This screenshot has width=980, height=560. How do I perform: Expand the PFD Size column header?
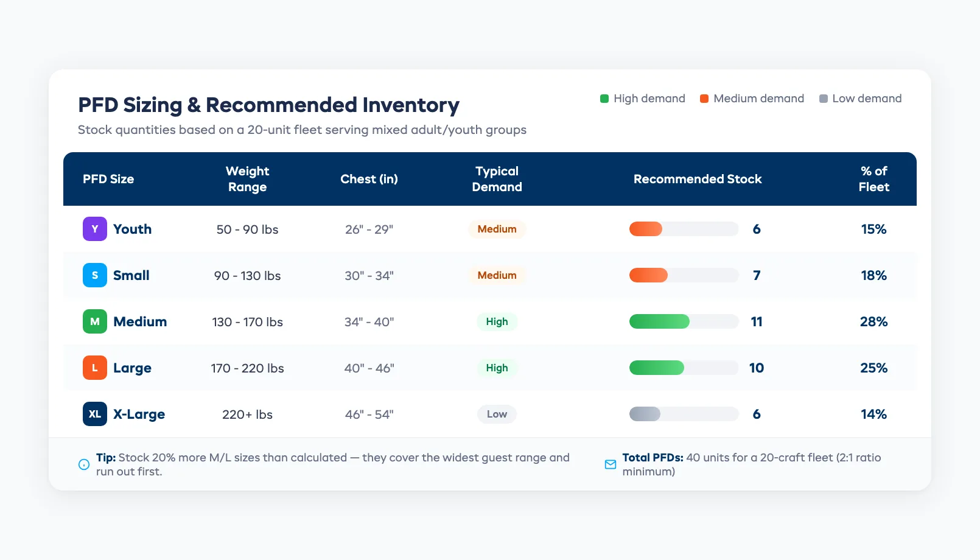click(108, 179)
